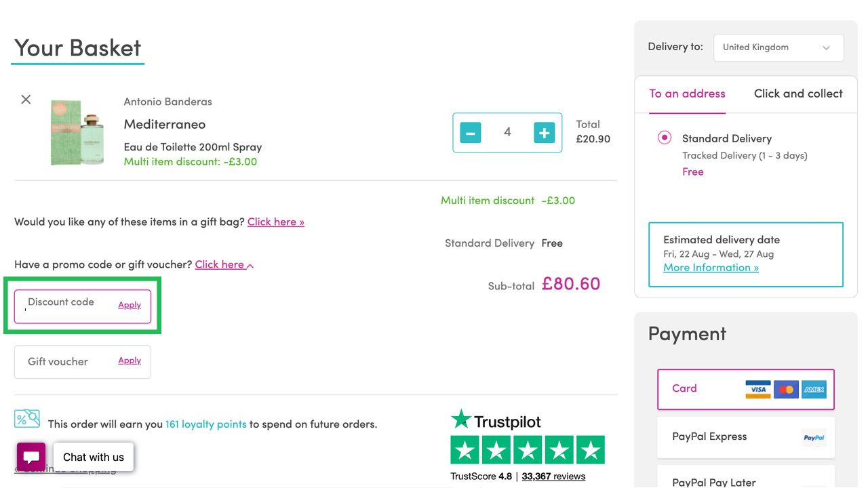Open the United Kingdom country dropdown
The image size is (868, 488).
778,47
